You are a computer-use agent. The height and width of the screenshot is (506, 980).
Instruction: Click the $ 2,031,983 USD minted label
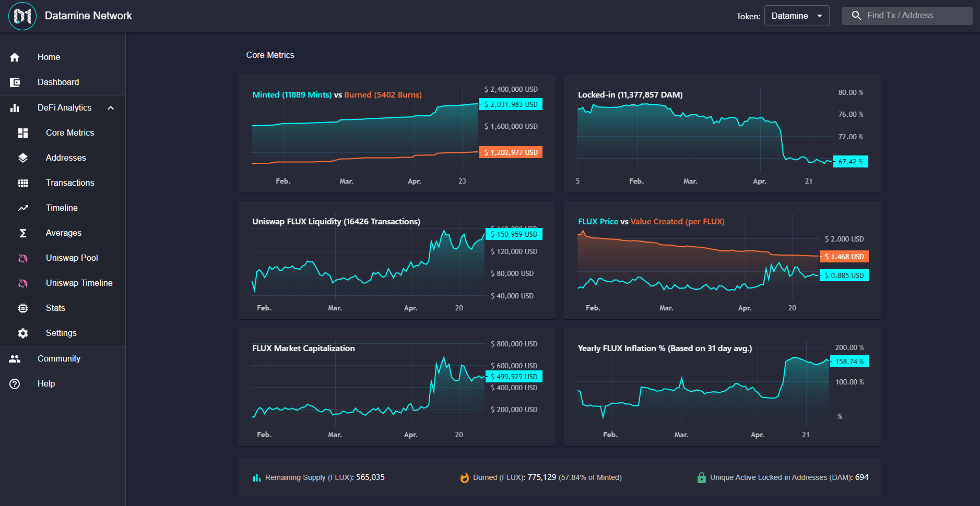click(x=511, y=104)
